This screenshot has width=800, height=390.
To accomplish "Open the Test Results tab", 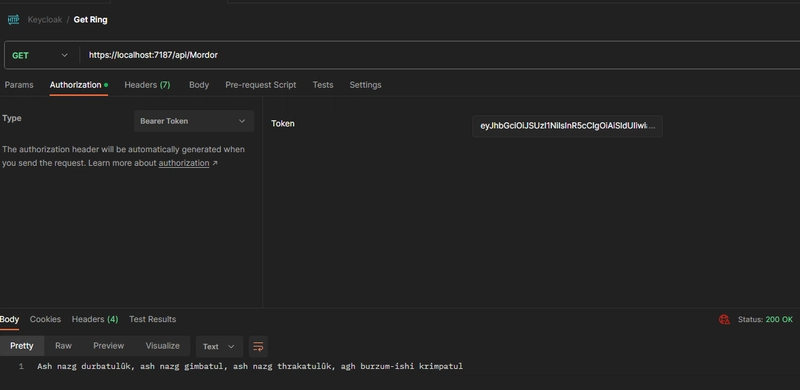I will click(153, 319).
